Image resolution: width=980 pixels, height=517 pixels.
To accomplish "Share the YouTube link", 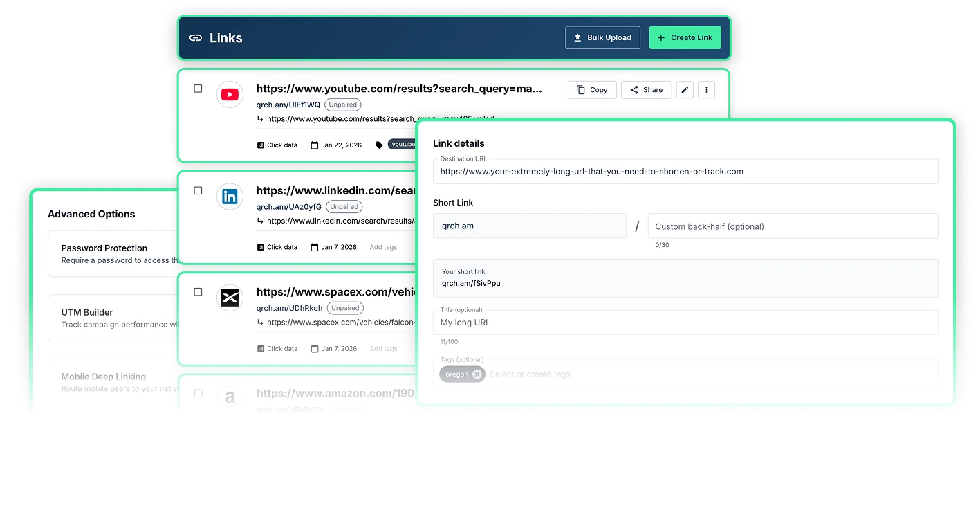I will pyautogui.click(x=646, y=90).
